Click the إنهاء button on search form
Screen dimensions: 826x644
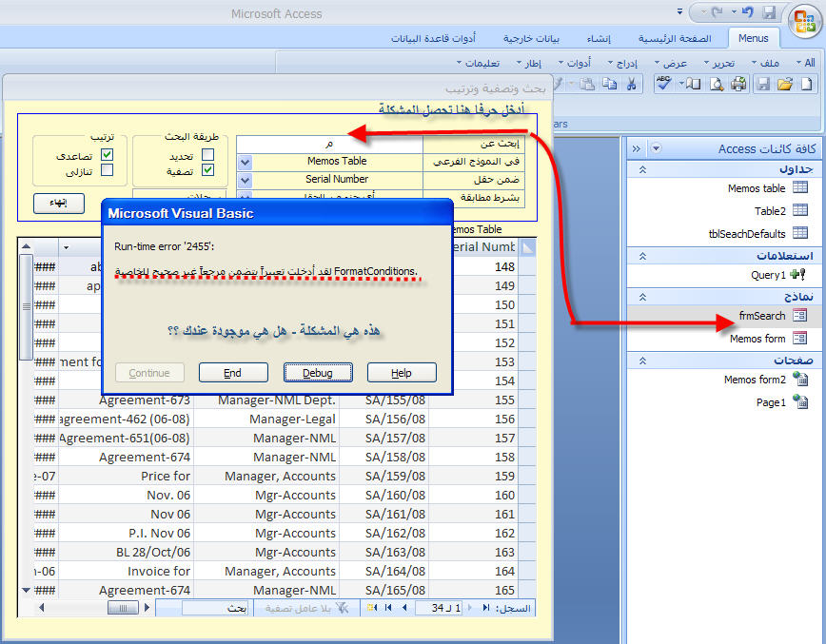(x=59, y=203)
